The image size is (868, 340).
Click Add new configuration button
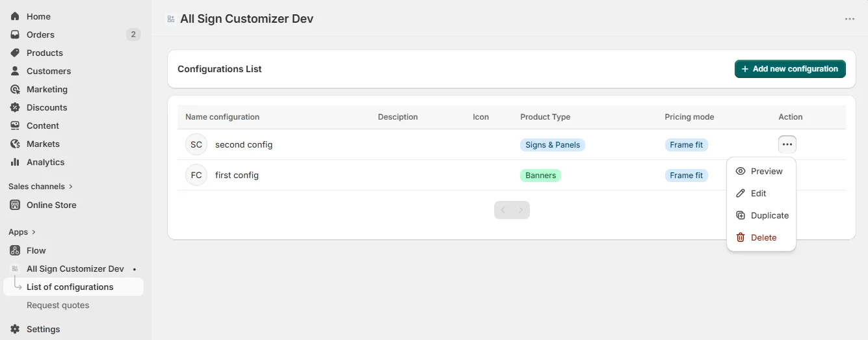(x=790, y=69)
